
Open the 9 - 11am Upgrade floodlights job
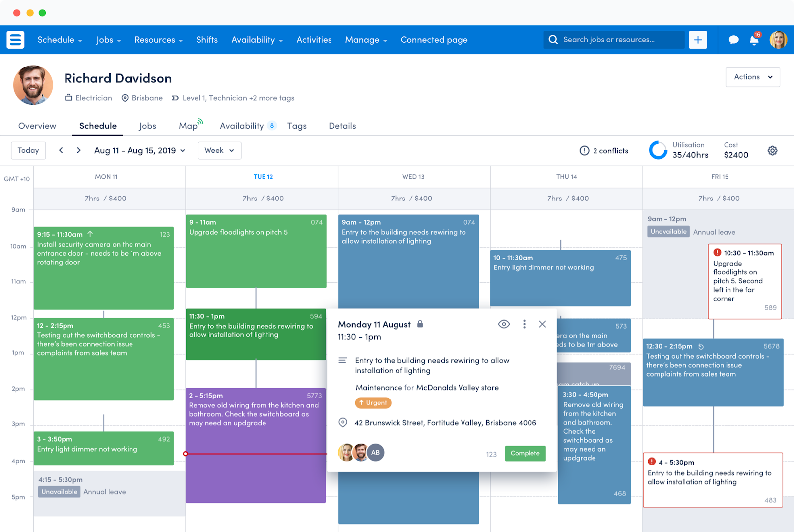click(256, 251)
